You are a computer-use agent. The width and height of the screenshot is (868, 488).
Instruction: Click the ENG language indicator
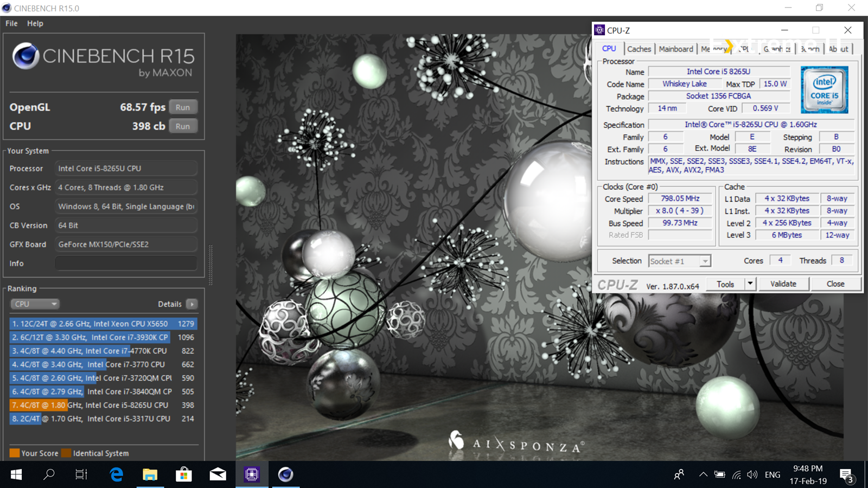(x=773, y=475)
